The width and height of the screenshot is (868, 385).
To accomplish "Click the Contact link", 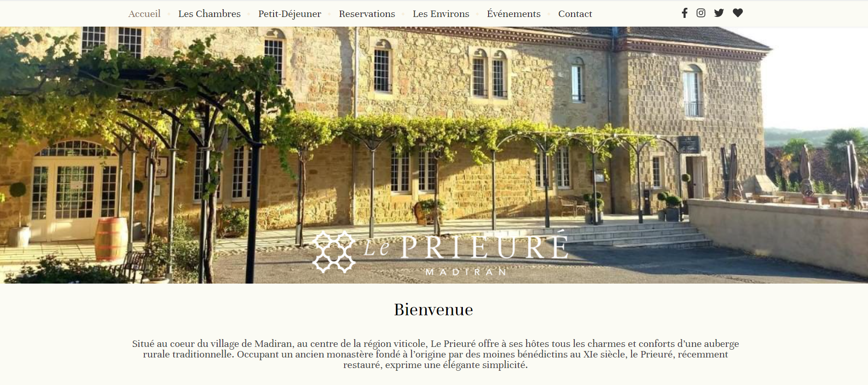I will pyautogui.click(x=575, y=14).
